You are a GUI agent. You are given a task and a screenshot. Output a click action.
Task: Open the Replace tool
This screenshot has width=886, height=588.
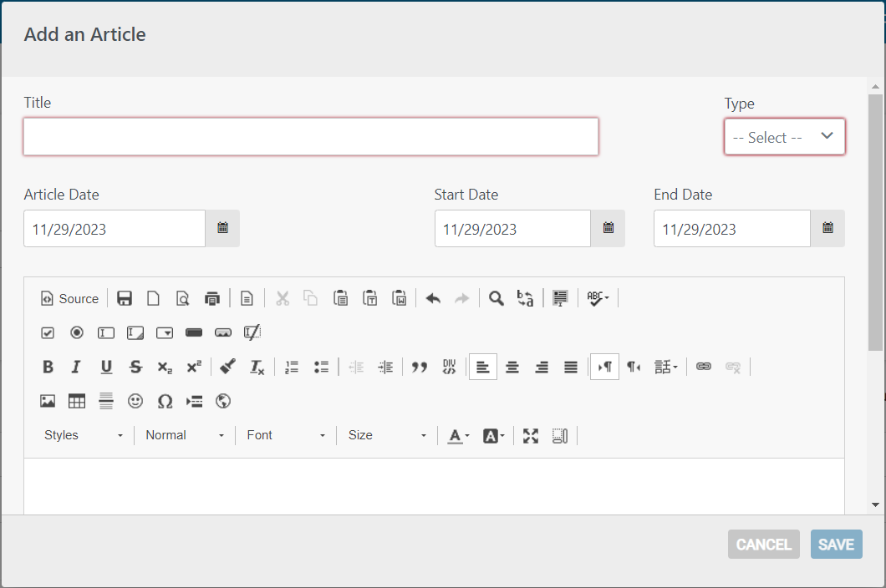click(526, 298)
